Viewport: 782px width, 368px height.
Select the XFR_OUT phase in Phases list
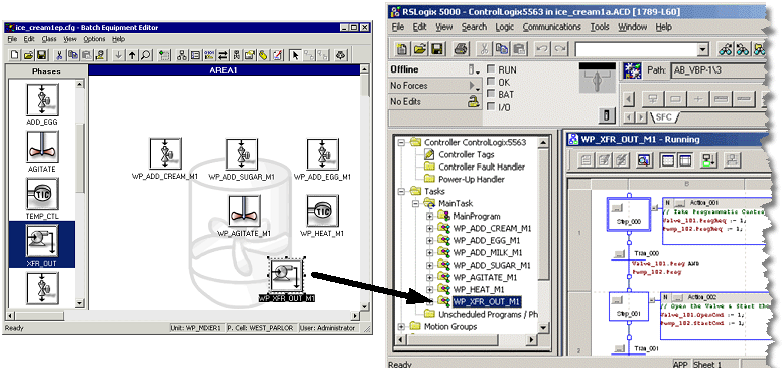pos(42,245)
